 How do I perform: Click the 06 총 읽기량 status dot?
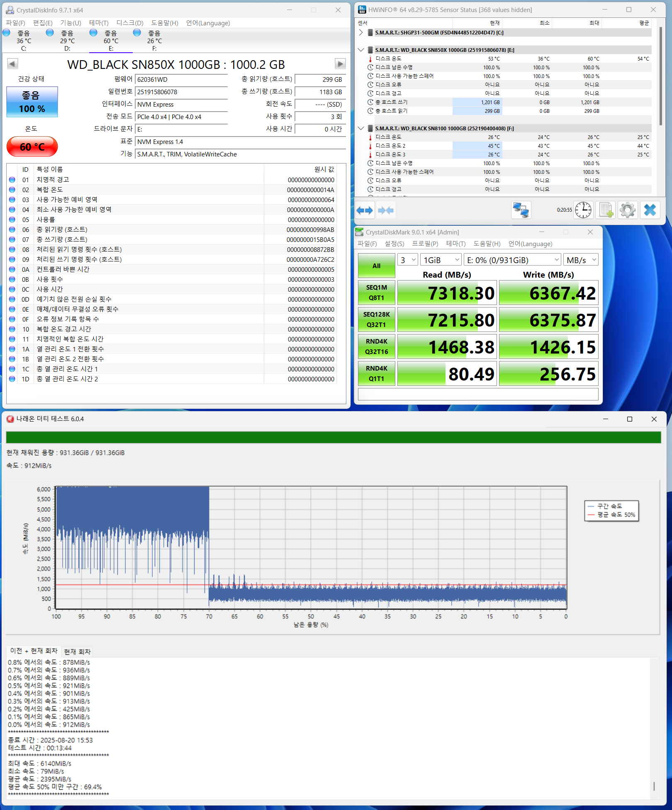(x=12, y=229)
